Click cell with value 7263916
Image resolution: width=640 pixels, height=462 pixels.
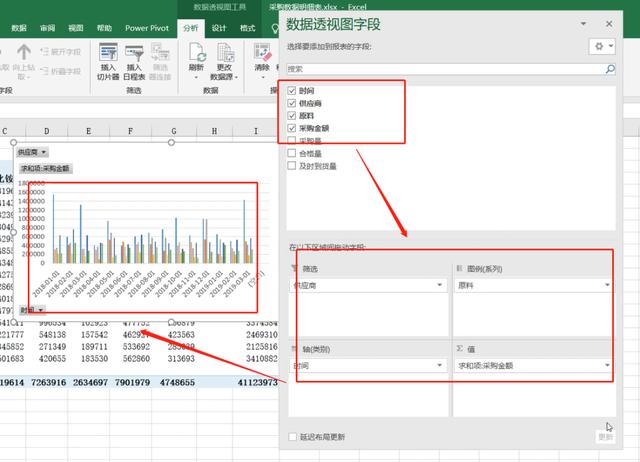(48, 382)
